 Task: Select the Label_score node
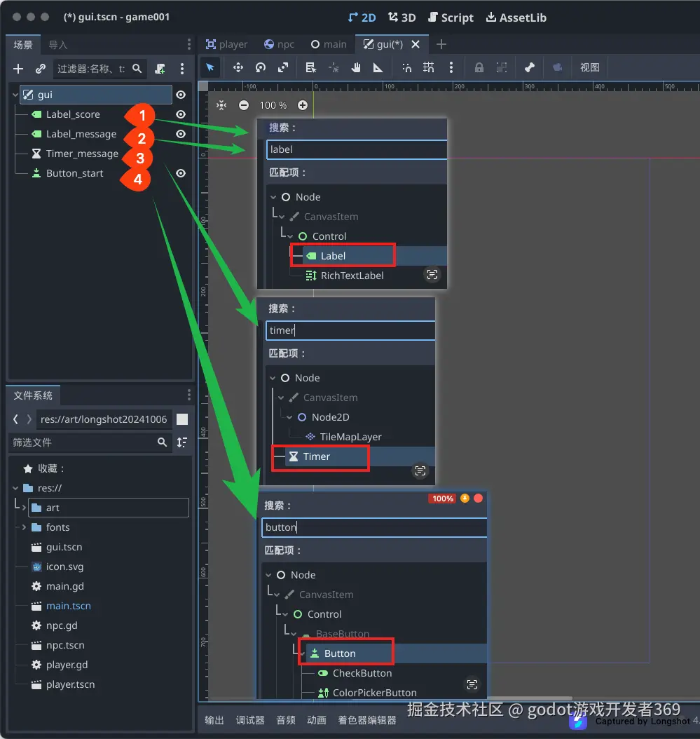(73, 114)
